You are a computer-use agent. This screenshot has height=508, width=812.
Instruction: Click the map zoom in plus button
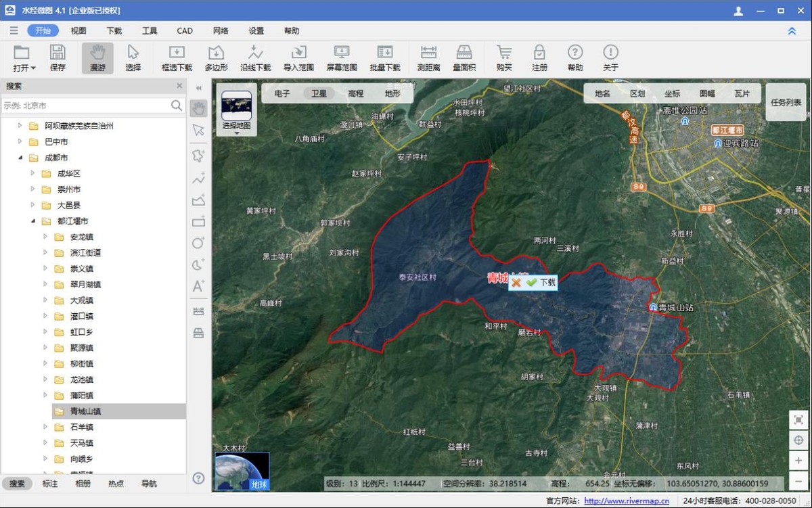(798, 461)
